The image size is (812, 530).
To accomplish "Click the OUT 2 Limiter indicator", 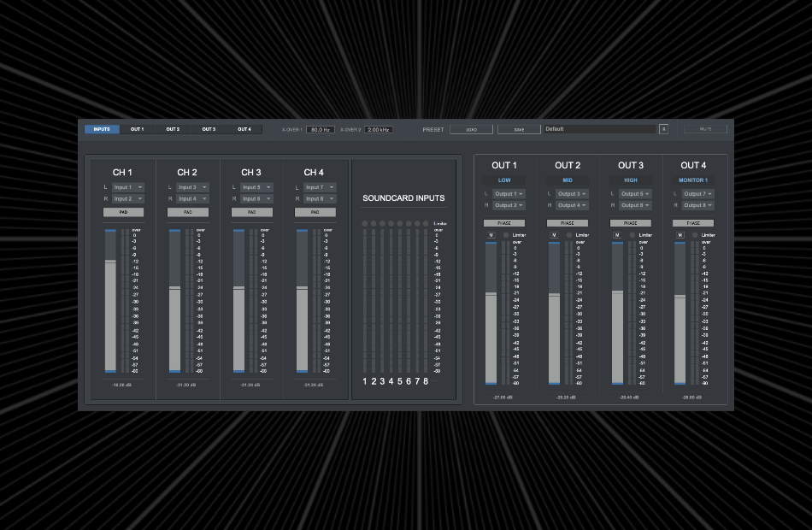I will [x=569, y=235].
